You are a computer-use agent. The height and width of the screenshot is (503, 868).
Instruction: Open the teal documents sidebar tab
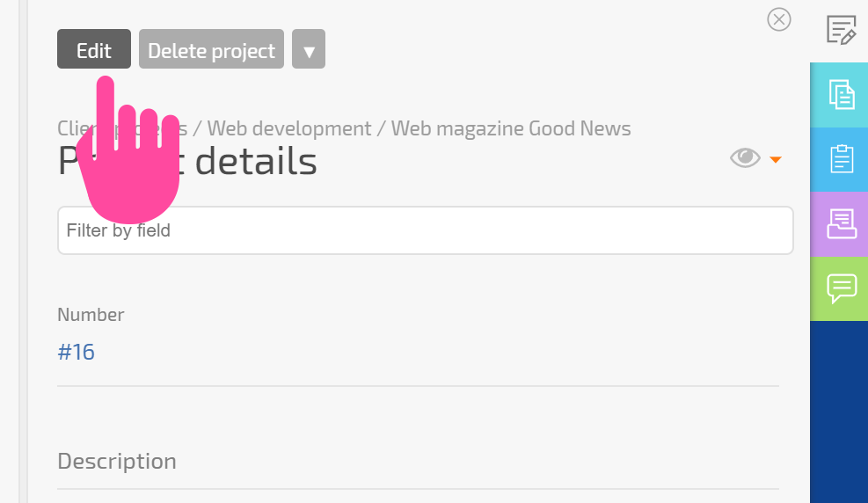(839, 95)
